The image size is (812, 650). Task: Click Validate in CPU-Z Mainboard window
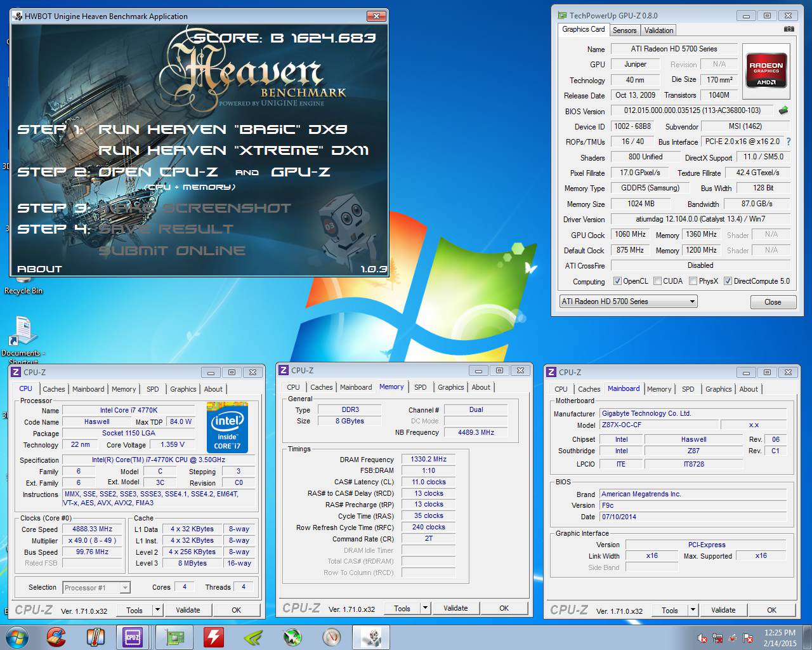(x=723, y=610)
